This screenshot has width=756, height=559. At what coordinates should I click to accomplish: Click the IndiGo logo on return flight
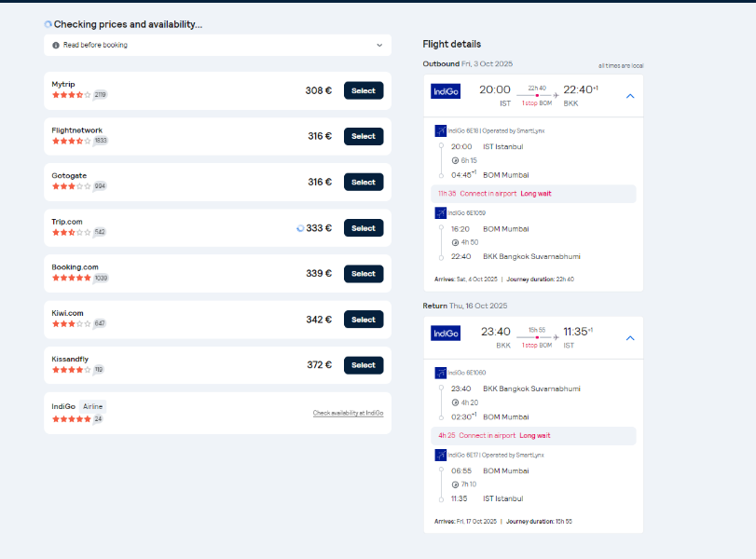click(446, 333)
